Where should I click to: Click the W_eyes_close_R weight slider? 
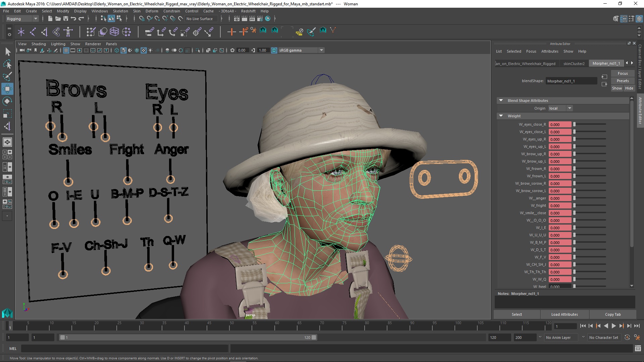(x=590, y=124)
